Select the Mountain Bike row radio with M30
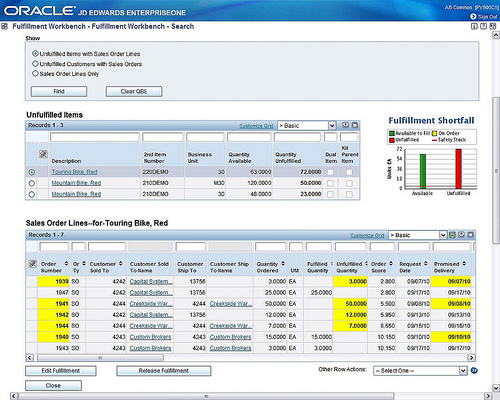This screenshot has height=400, width=500. pyautogui.click(x=32, y=183)
